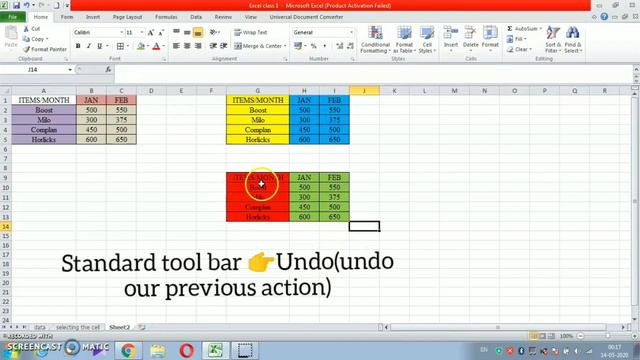Click AutoSum sigma button
640x360 pixels.
click(510, 29)
